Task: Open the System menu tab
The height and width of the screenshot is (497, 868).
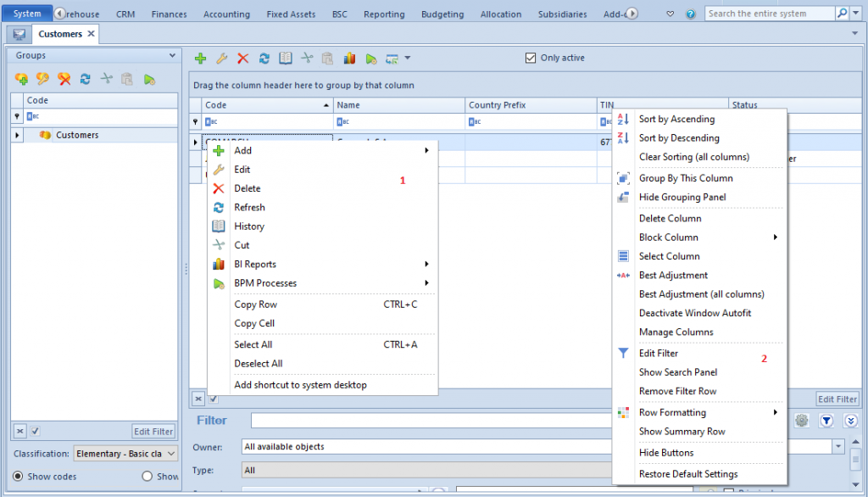Action: (27, 14)
